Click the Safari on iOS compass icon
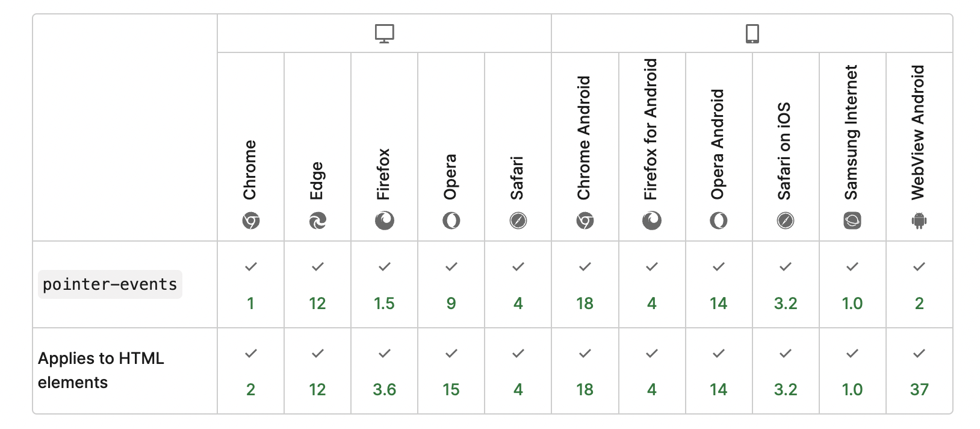Screen dimensions: 980x429 coord(786,221)
